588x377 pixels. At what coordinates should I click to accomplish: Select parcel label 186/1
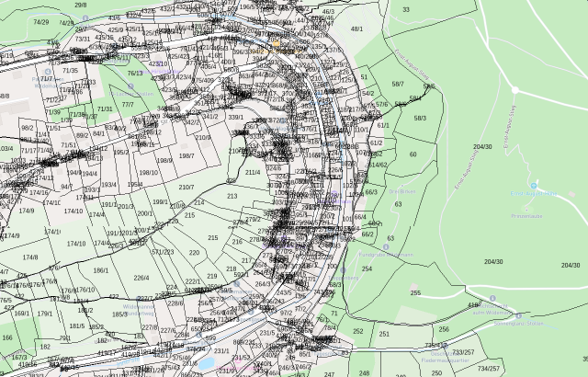coord(101,270)
